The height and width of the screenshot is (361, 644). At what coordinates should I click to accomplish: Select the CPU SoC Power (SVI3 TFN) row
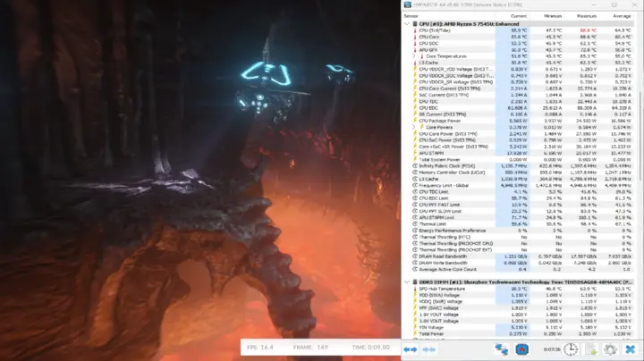pos(518,140)
